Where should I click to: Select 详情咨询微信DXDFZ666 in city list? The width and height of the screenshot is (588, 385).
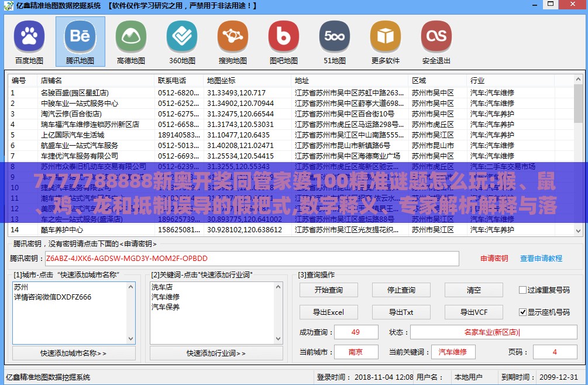(53, 297)
